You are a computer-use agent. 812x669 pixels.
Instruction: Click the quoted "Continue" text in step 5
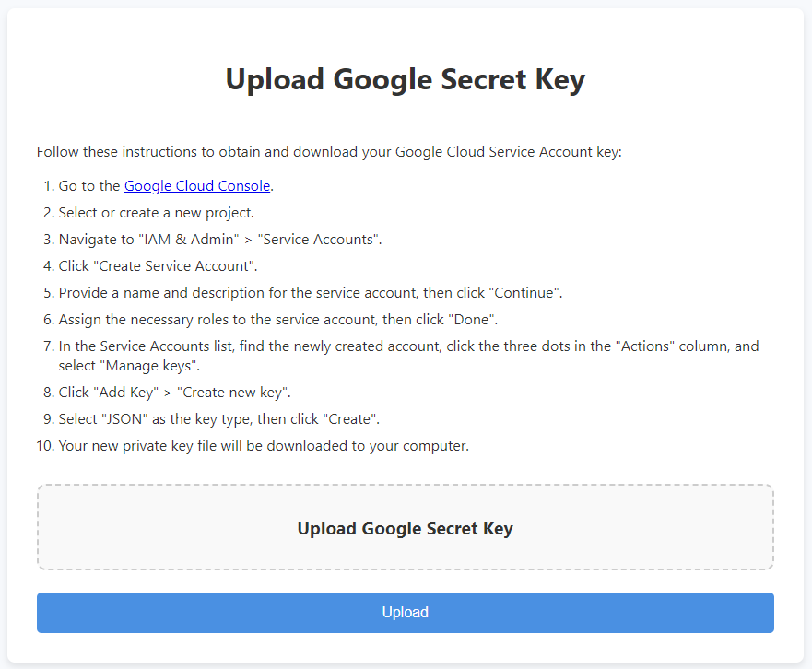point(526,293)
